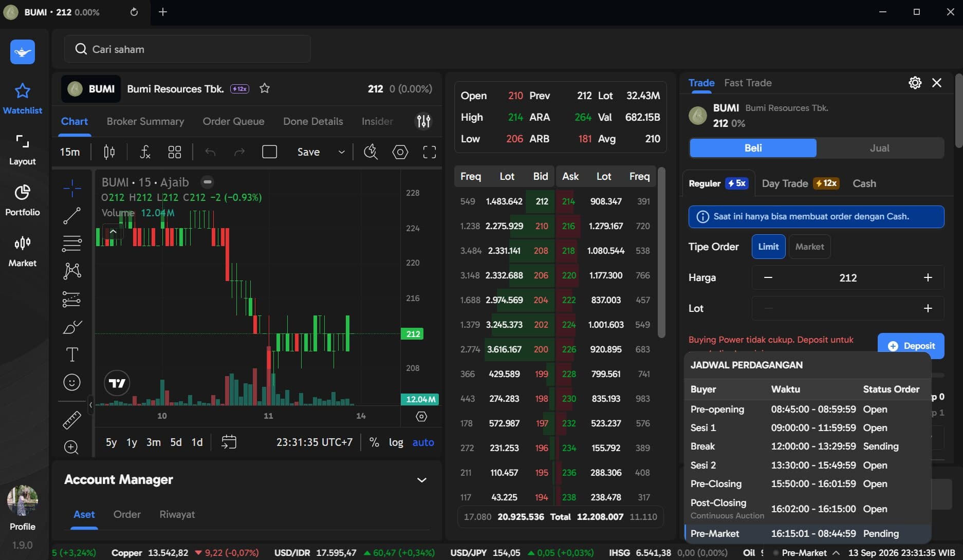Collapse the chart legend chevron

[113, 232]
